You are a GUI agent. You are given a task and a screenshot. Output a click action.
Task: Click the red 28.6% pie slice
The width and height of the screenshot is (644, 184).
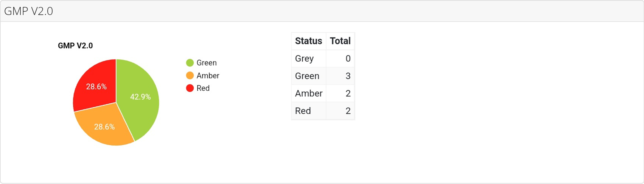point(96,87)
